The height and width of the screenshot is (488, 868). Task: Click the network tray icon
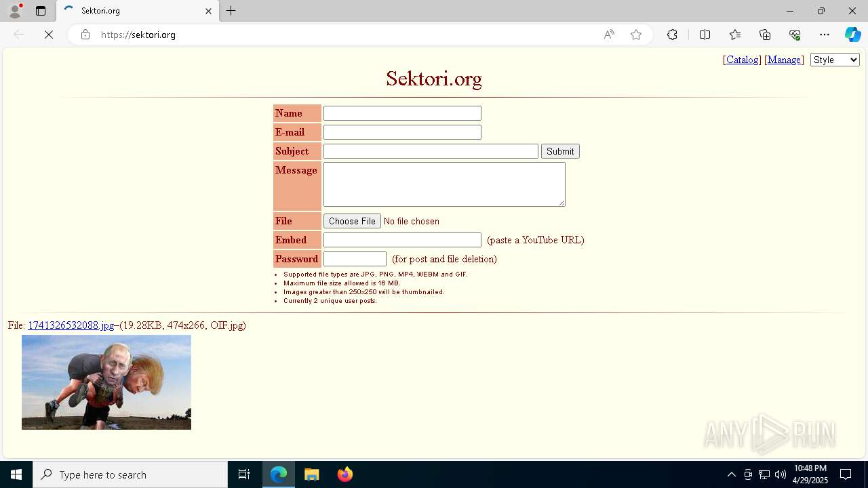764,474
